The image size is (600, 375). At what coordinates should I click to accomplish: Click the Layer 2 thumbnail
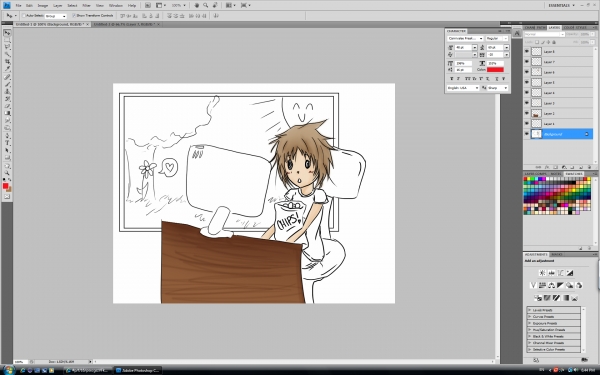(536, 113)
